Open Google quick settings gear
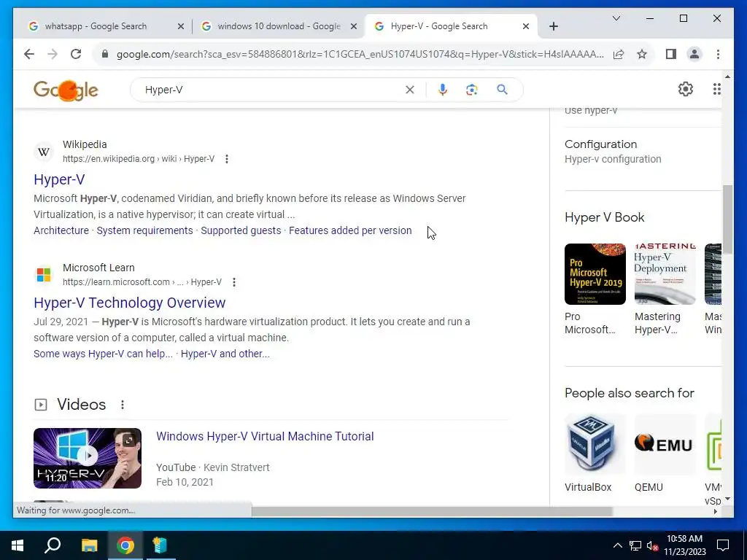The width and height of the screenshot is (747, 560). pyautogui.click(x=685, y=89)
